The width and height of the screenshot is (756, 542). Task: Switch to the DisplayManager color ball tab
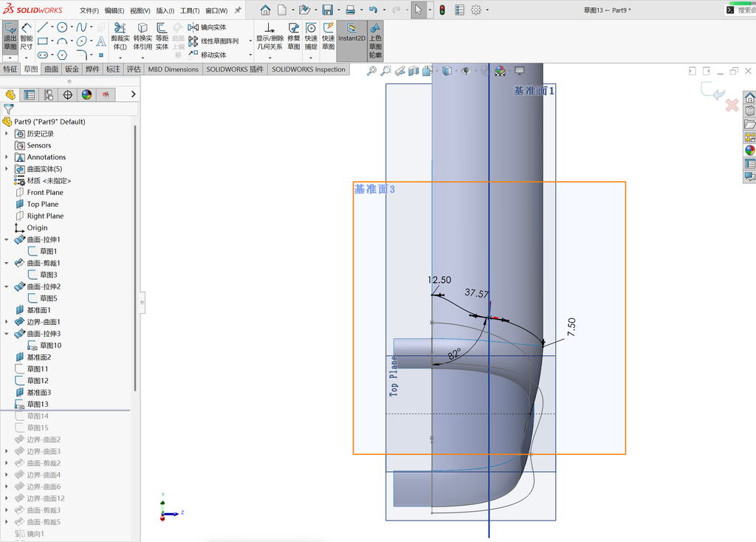pyautogui.click(x=87, y=95)
